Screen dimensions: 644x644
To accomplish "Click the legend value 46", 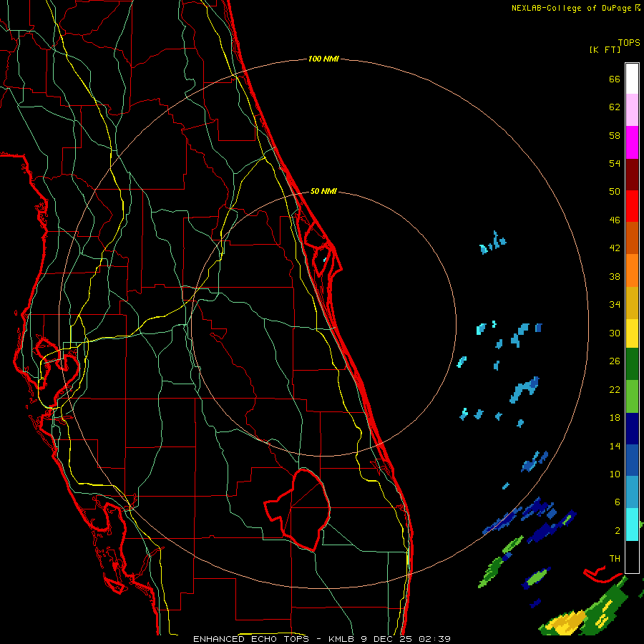I will [615, 220].
